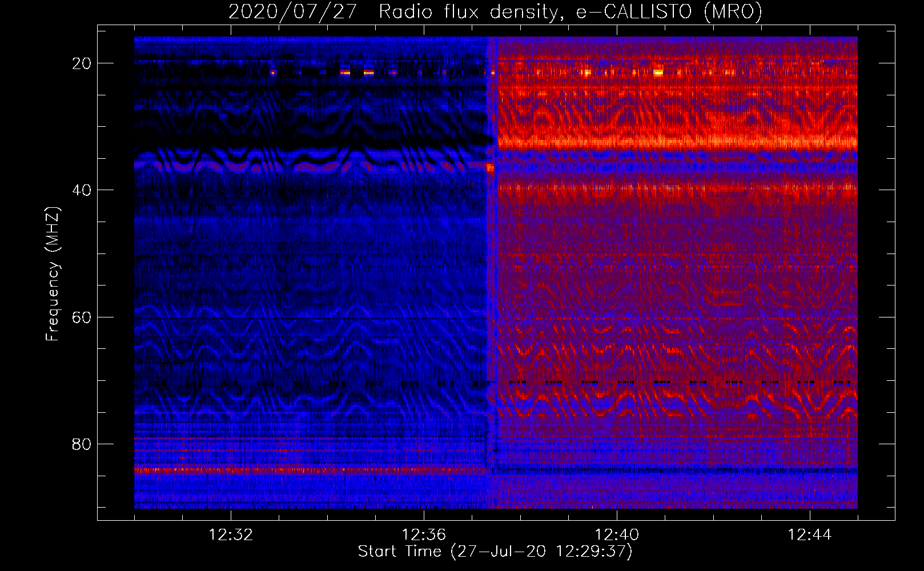
Task: Click the plot title '2020/07/27 Radio flux density, e-CALLISTO (MRO)'
Action: (495, 12)
